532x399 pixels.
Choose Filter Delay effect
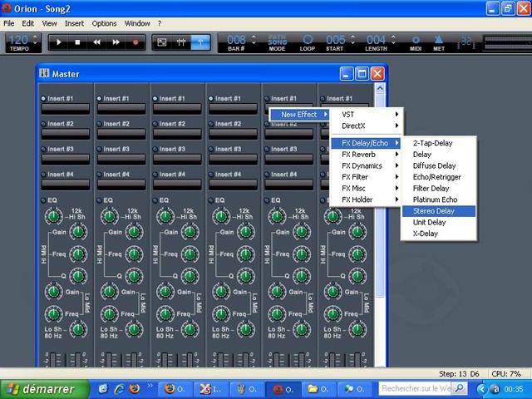[439, 189]
